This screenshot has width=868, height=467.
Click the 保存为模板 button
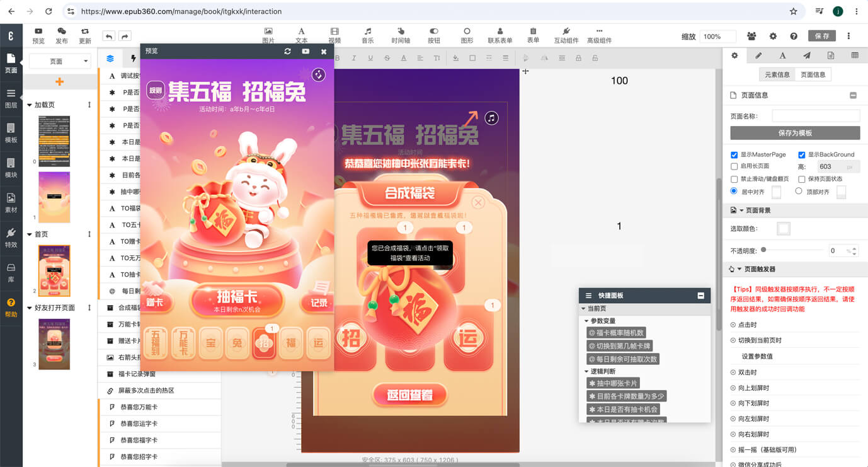pyautogui.click(x=795, y=133)
